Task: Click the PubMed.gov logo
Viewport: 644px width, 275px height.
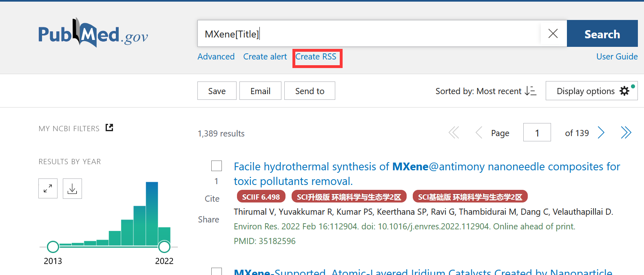Action: [x=93, y=33]
